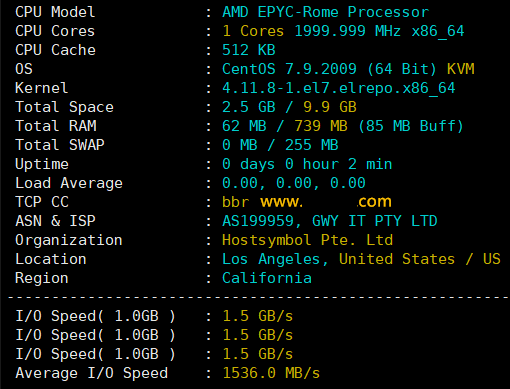Open the www .com watermark link
The height and width of the screenshot is (389, 510).
coord(326,202)
